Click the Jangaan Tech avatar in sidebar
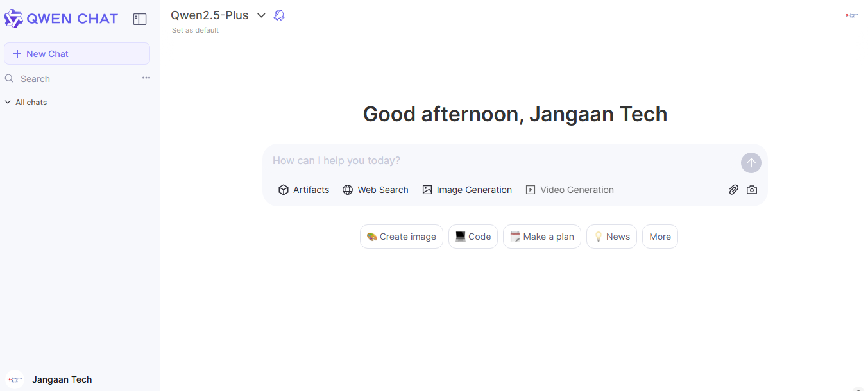 [x=15, y=379]
